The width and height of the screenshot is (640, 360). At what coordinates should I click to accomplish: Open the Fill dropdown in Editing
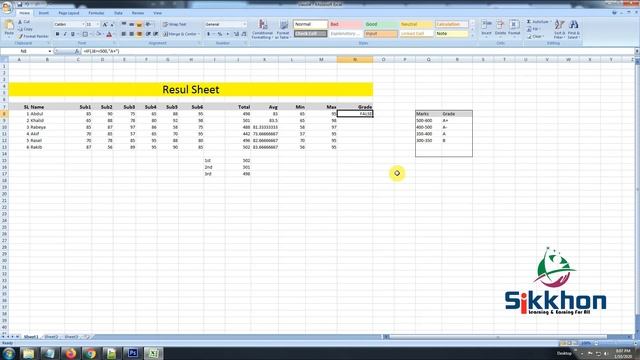[534, 29]
